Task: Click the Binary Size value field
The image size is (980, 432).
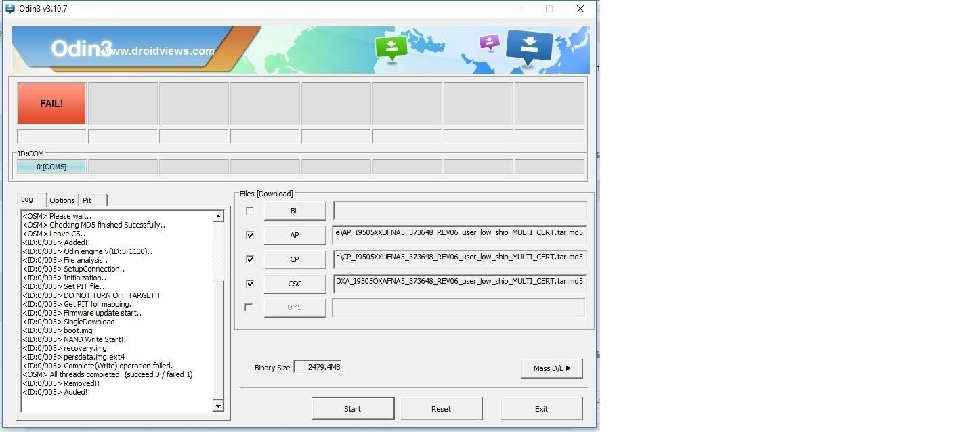Action: 318,367
